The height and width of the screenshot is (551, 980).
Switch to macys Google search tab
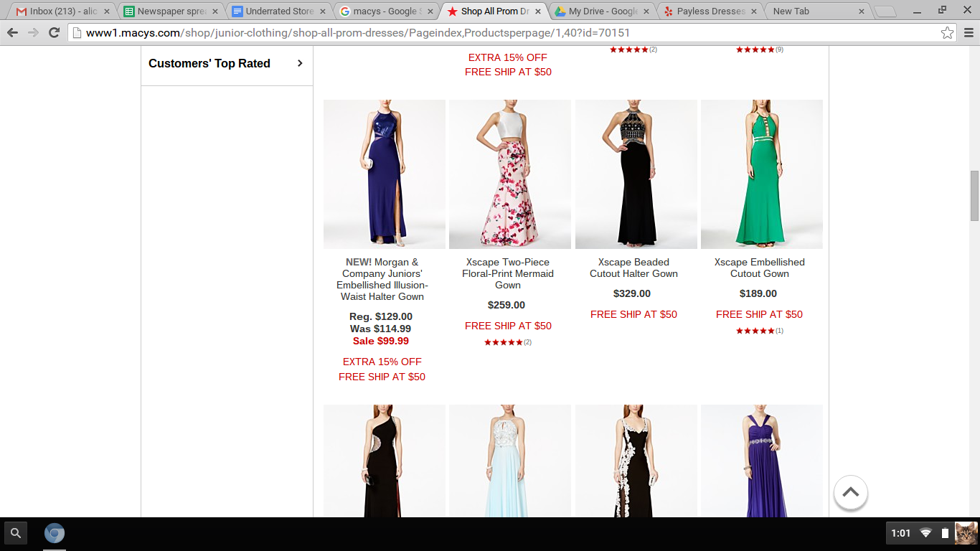pos(387,11)
